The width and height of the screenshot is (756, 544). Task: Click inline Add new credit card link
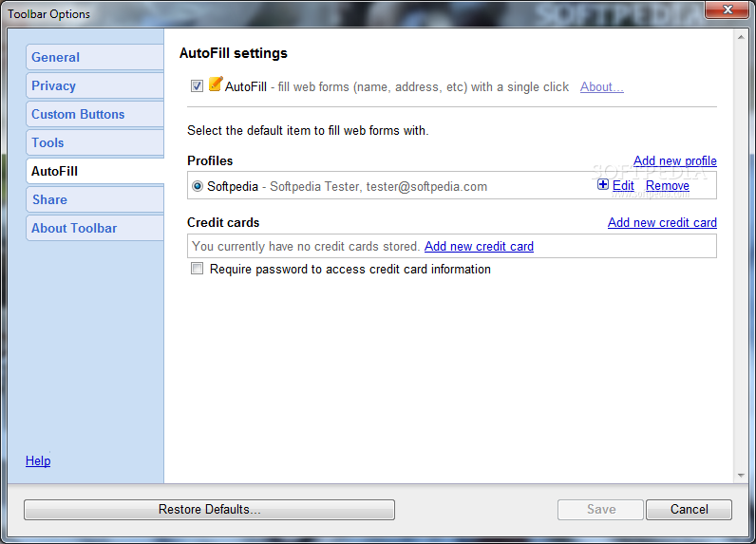coord(479,246)
